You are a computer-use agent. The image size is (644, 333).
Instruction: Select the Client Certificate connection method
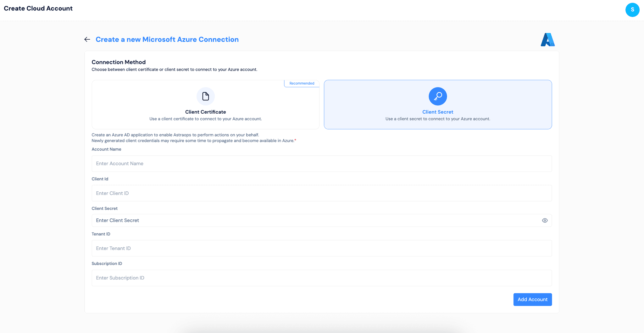point(205,104)
